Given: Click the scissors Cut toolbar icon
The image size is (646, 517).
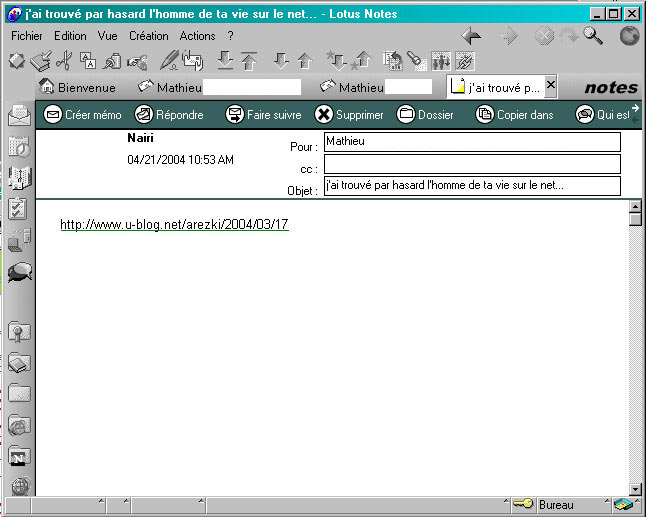Looking at the screenshot, I should coord(64,61).
